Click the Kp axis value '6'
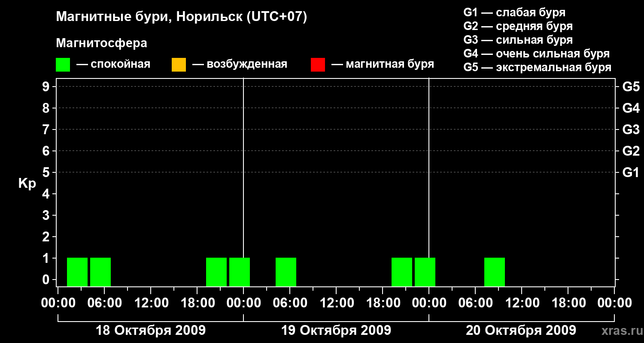The width and height of the screenshot is (644, 343). click(x=46, y=151)
